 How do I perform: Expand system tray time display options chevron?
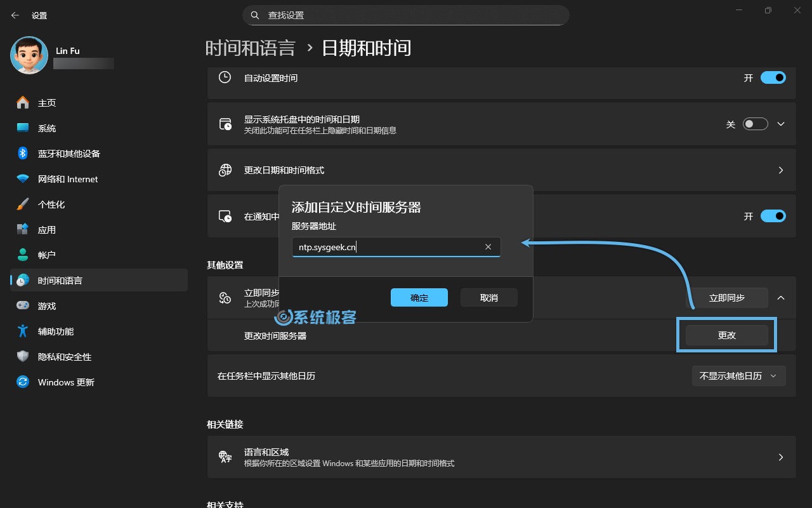(781, 124)
